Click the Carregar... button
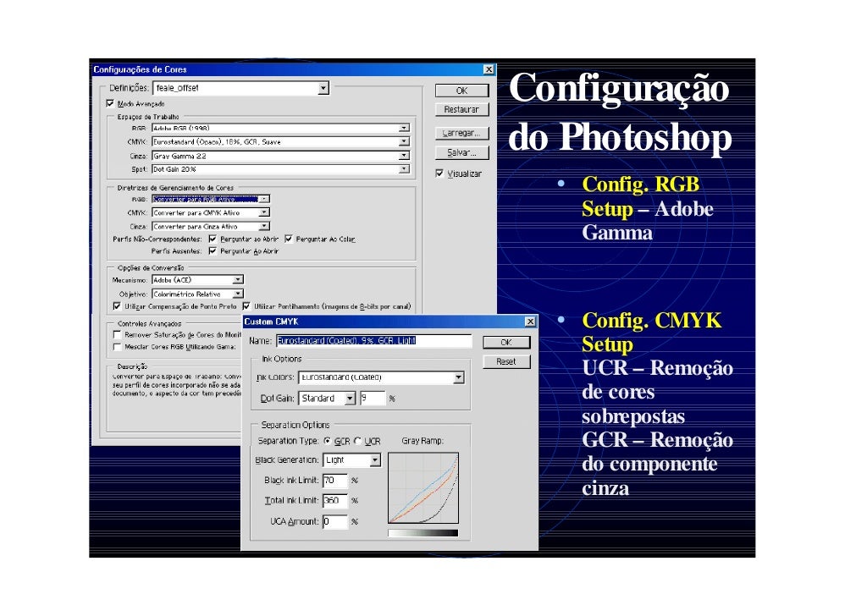845x616 pixels. [x=461, y=133]
